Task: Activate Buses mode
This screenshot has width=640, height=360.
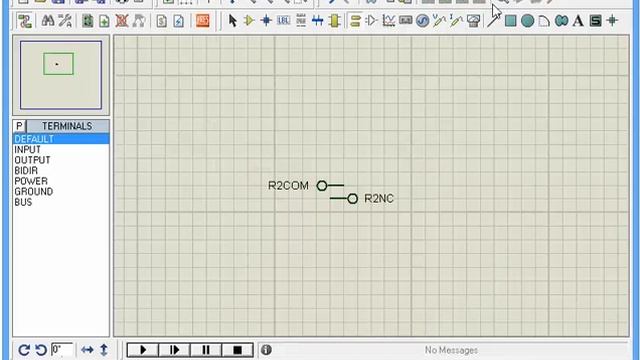Action: [x=318, y=20]
